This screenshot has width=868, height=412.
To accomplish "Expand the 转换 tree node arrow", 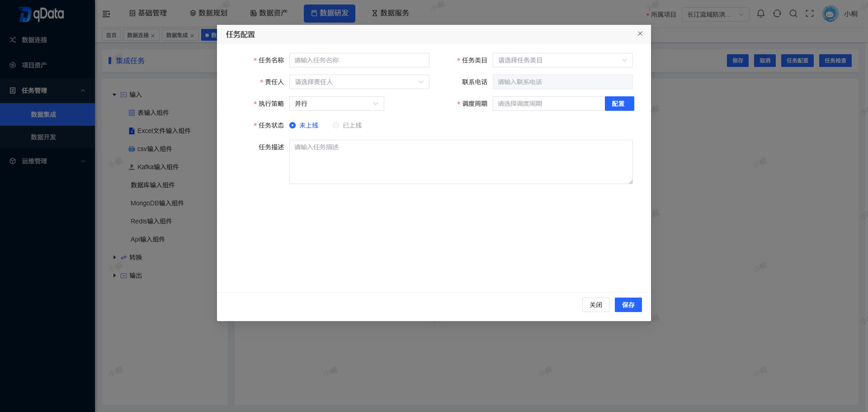I will tap(114, 257).
